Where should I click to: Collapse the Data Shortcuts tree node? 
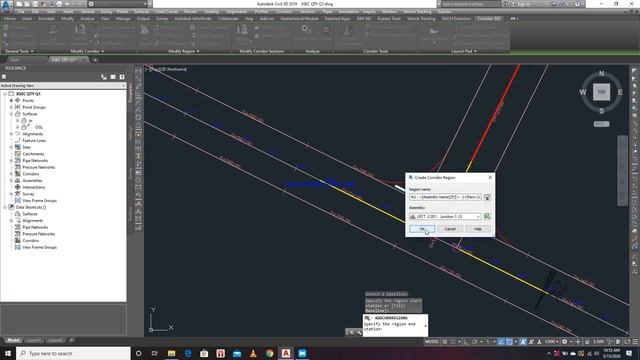(5, 207)
